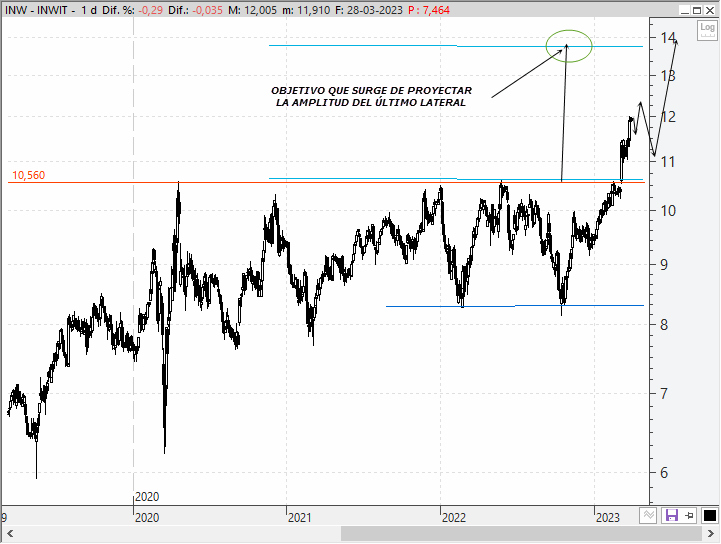The width and height of the screenshot is (721, 544).
Task: Click the 9 price axis label
Action: click(664, 265)
